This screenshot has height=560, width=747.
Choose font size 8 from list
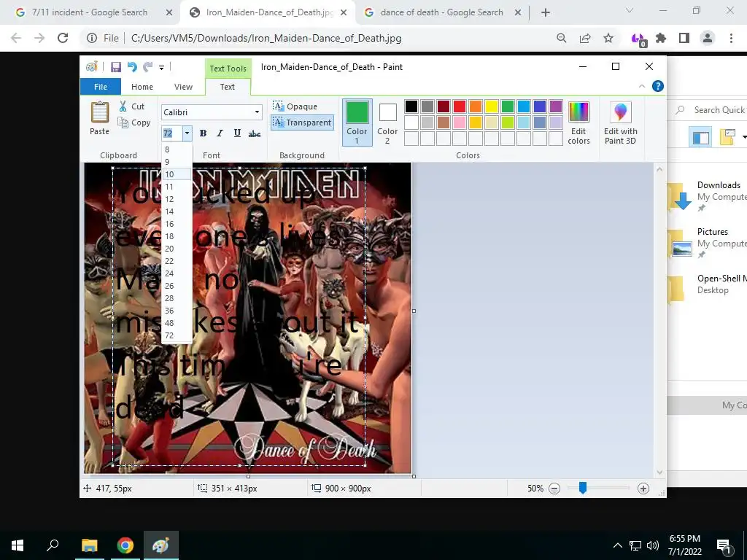click(x=177, y=149)
